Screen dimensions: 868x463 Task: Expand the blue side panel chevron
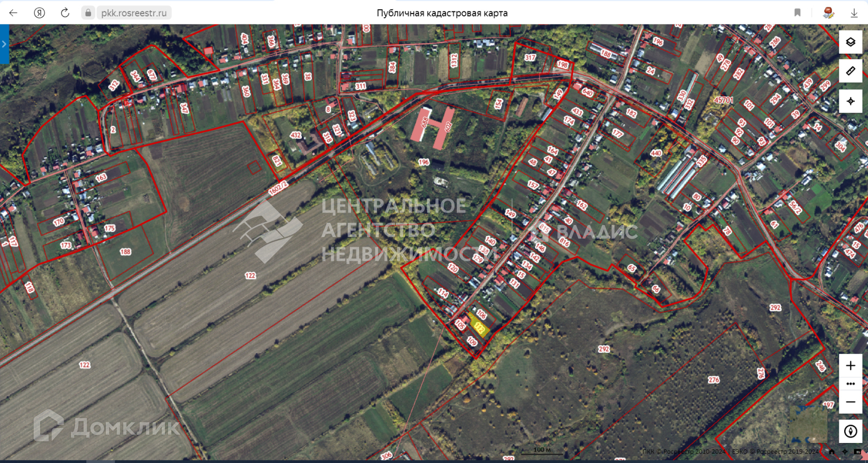tap(4, 44)
